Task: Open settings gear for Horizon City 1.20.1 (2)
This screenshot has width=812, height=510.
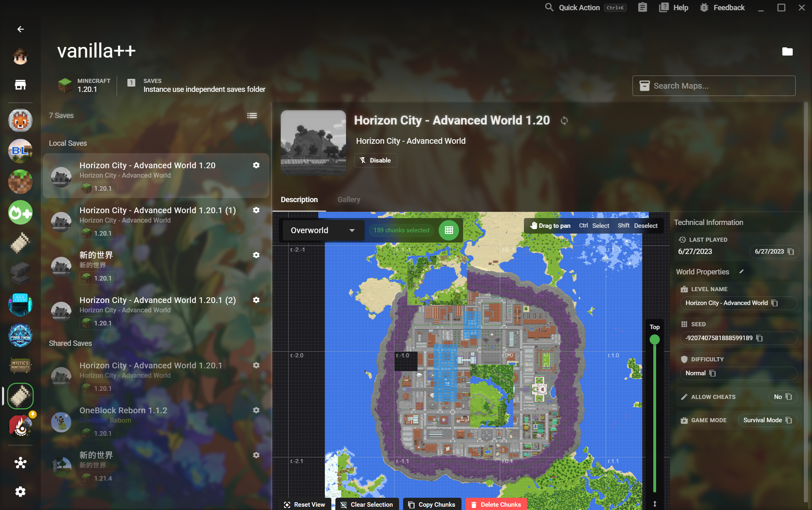Action: 256,300
